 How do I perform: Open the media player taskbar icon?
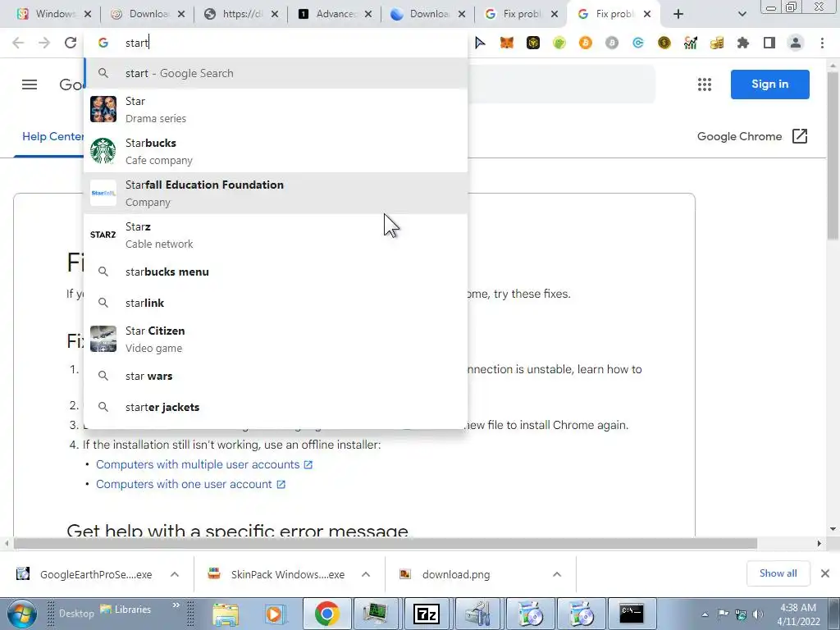(x=276, y=614)
